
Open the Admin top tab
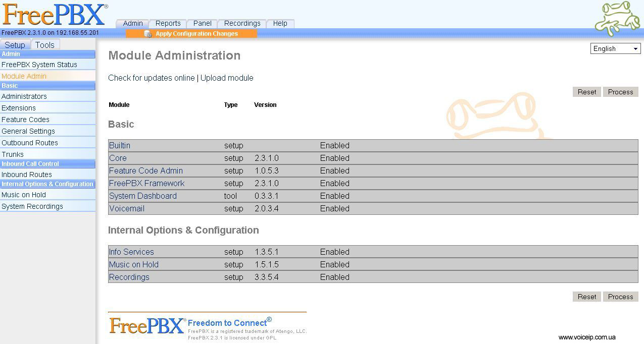(x=133, y=23)
